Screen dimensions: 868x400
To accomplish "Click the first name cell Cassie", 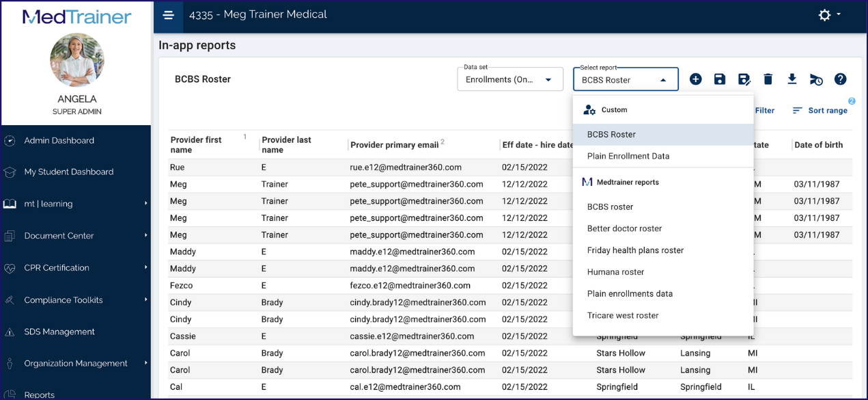I will tap(183, 336).
